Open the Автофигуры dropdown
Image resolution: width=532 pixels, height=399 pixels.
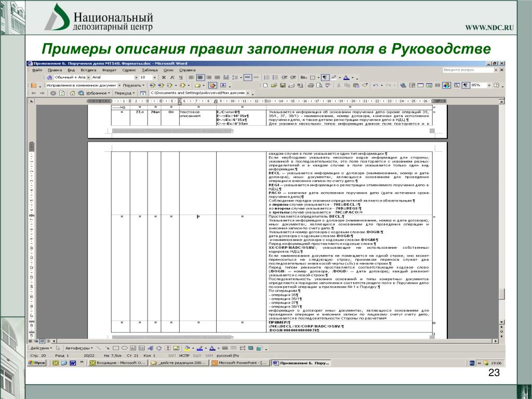point(79,348)
